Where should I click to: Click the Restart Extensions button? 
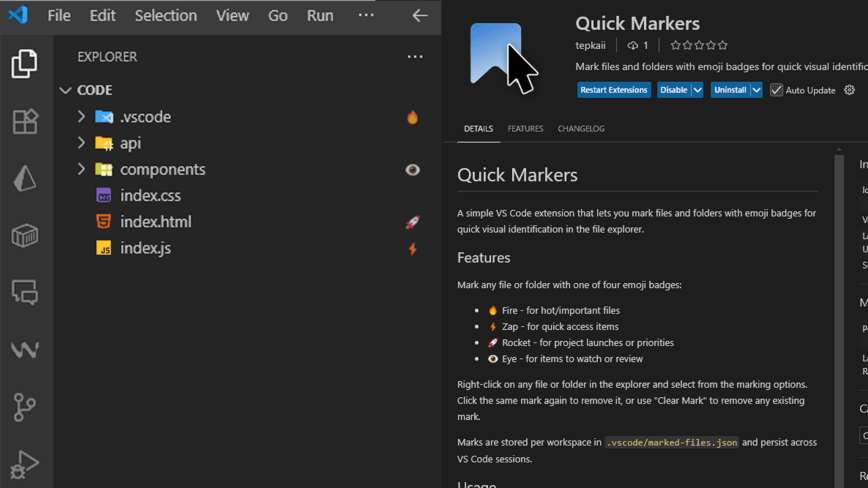point(614,90)
